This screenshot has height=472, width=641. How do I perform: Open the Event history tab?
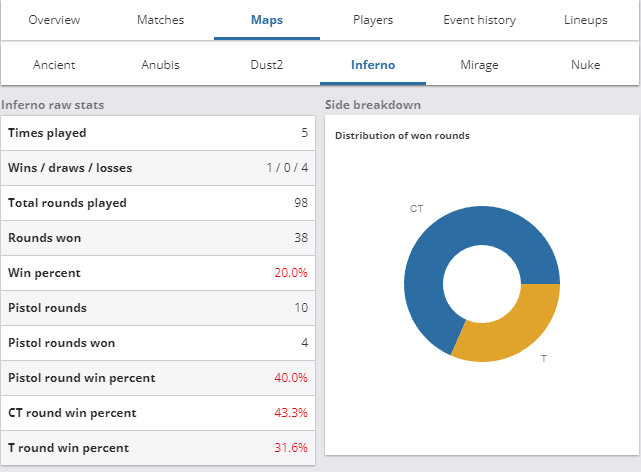tap(479, 20)
